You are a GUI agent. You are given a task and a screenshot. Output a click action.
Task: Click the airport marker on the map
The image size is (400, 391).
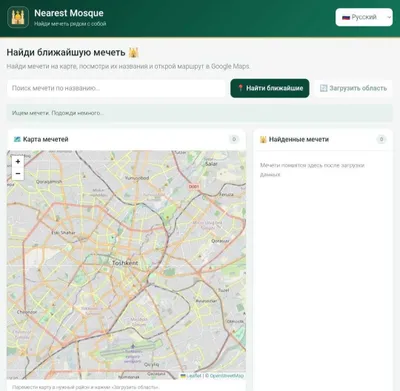(x=133, y=347)
